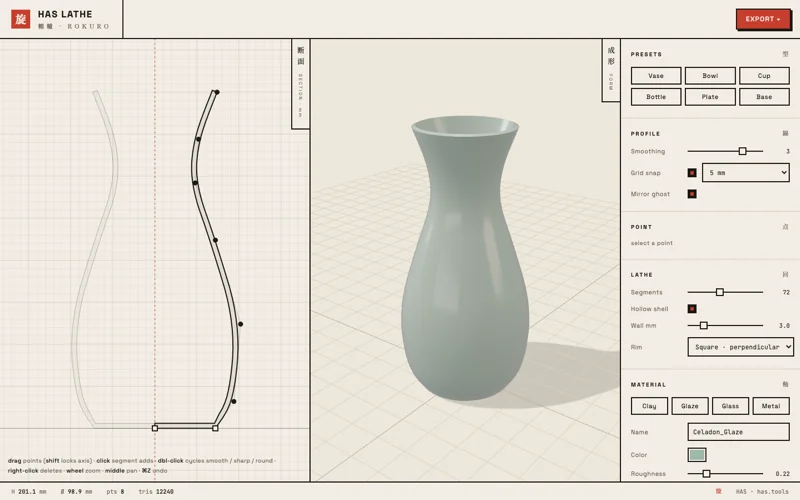Open the Grid snap 5 mm dropdown

coord(745,172)
